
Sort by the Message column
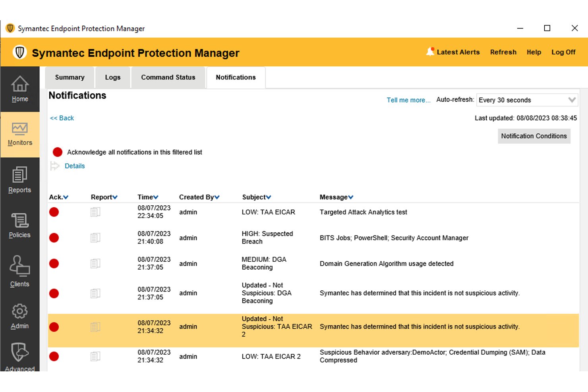tap(337, 197)
